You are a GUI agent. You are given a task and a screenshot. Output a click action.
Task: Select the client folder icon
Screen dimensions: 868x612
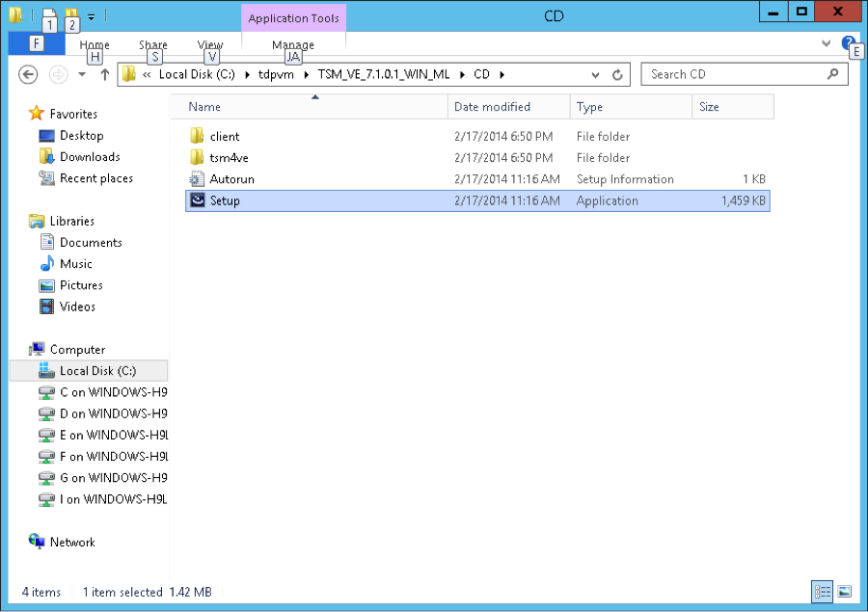(x=197, y=136)
